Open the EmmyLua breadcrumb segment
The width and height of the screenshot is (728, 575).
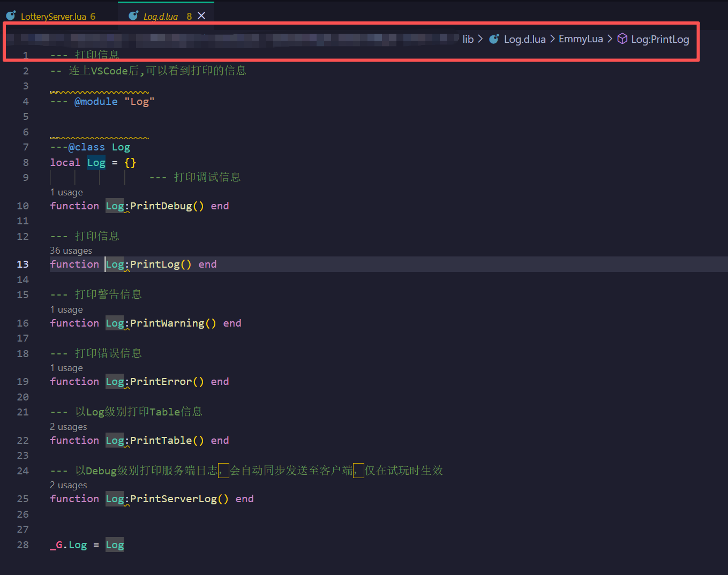point(581,39)
